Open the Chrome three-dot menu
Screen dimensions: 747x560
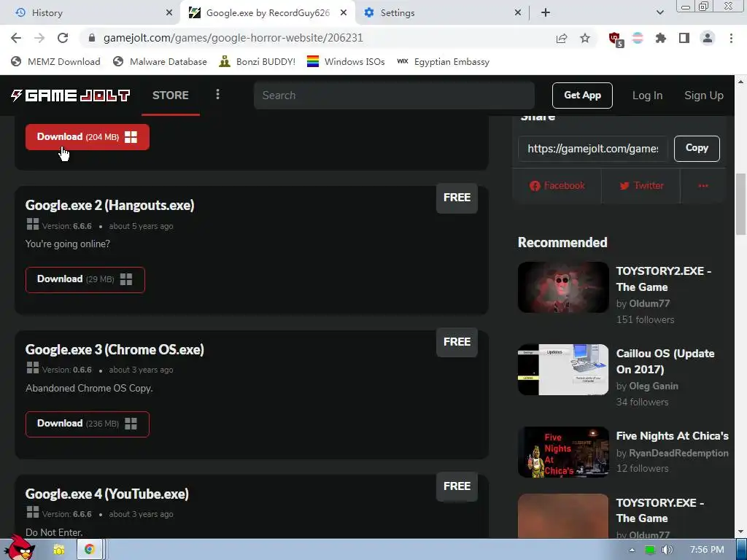(x=731, y=38)
